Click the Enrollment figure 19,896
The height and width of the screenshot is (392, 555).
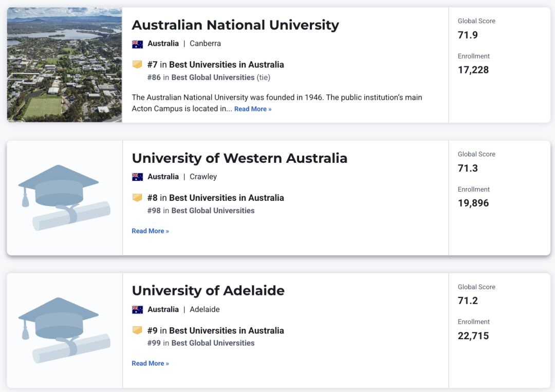[473, 203]
